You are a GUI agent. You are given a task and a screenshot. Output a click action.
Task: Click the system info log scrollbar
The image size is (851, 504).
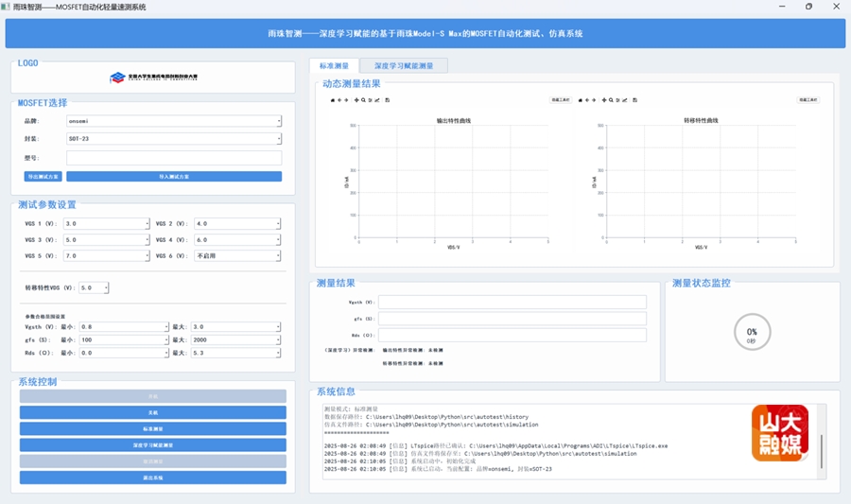click(822, 451)
